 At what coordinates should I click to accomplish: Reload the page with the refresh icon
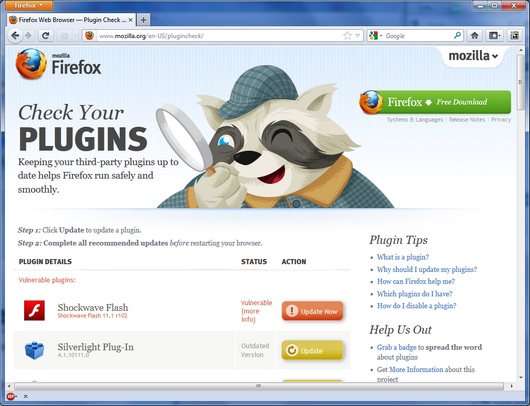click(x=46, y=35)
